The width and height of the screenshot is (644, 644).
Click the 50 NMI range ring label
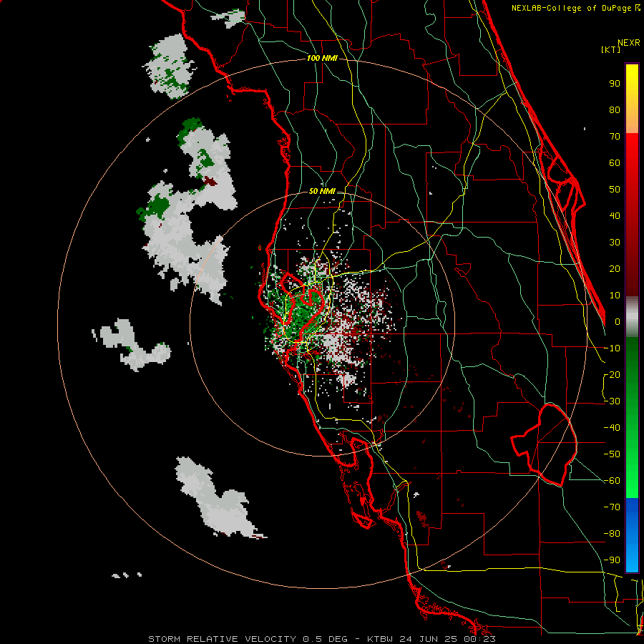click(322, 191)
